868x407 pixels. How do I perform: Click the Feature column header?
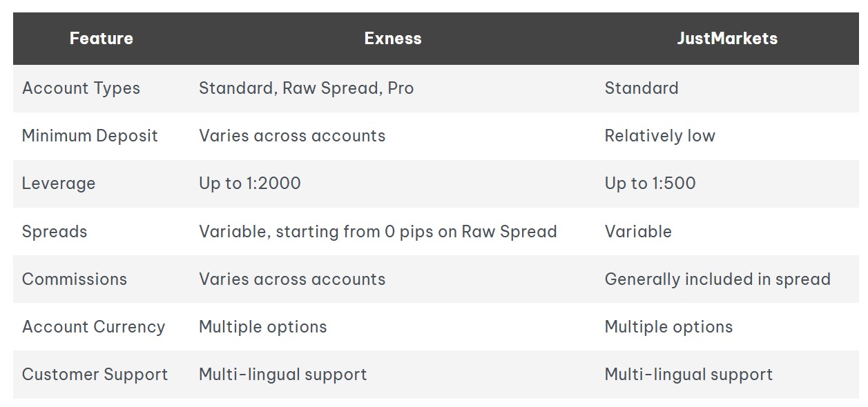point(102,39)
